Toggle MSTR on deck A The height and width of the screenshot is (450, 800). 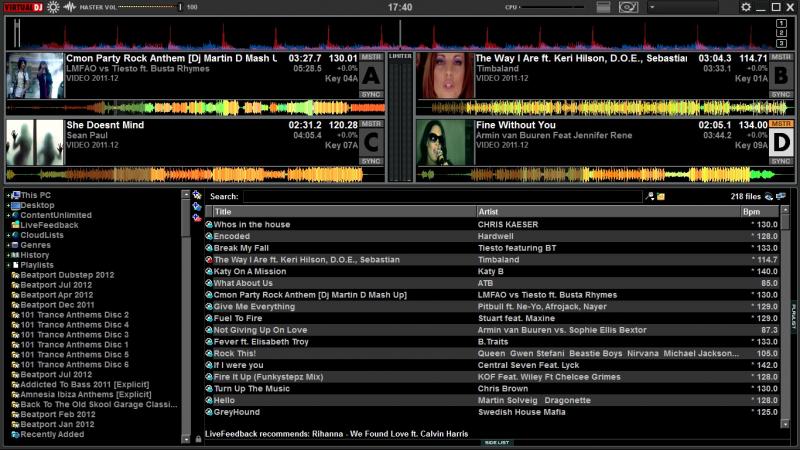pyautogui.click(x=371, y=57)
